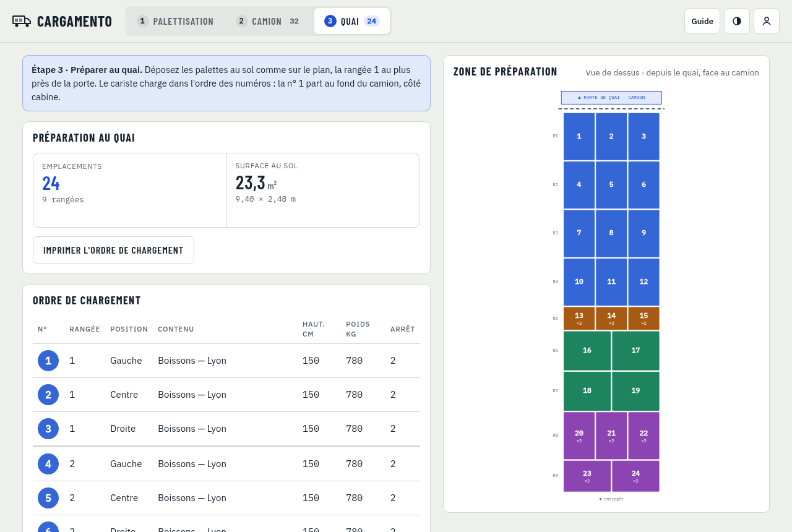Select purple pallet 24 in the plan
Image resolution: width=792 pixels, height=532 pixels.
tap(635, 476)
